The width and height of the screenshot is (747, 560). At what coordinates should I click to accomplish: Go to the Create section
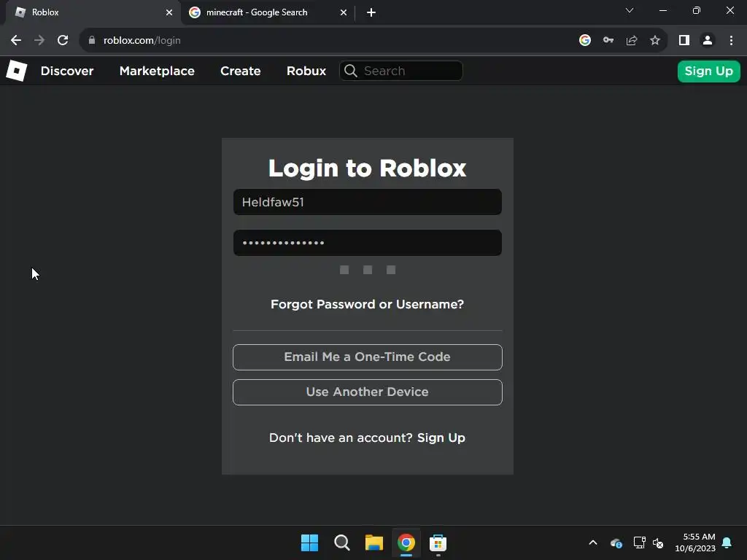tap(240, 71)
